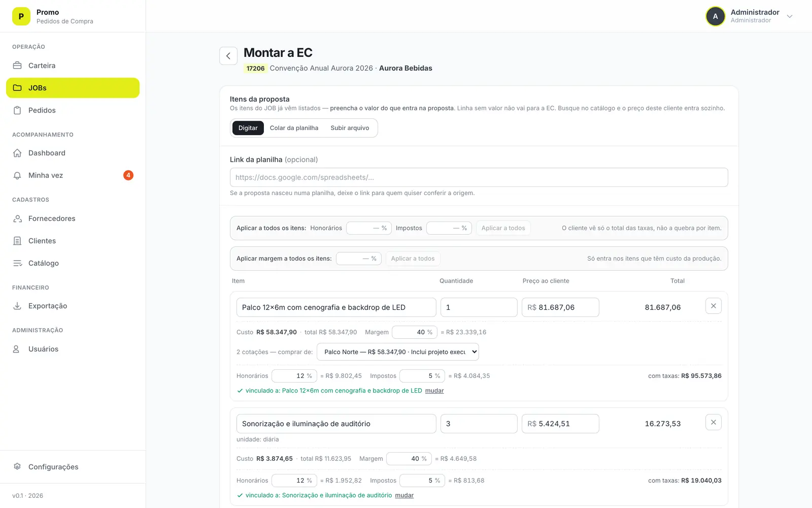Screen dimensions: 812x508
Task: Remove the Sonorização e iluminação item row
Action: click(714, 422)
